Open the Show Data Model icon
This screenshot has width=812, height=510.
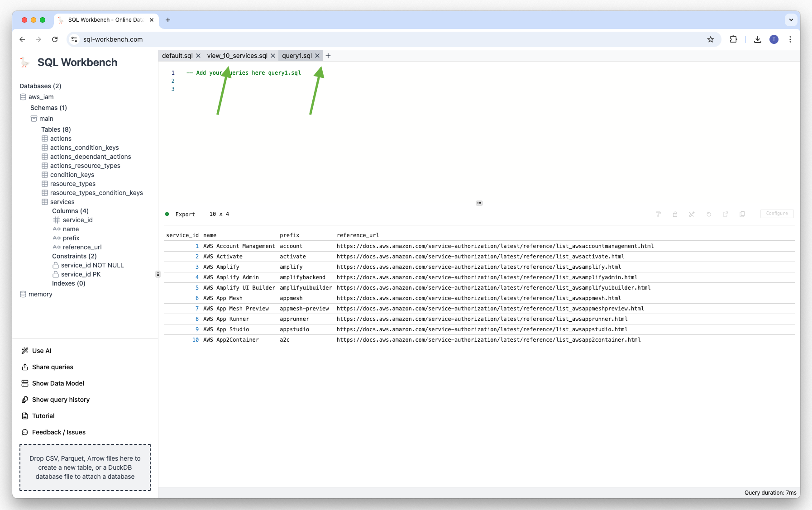click(x=25, y=383)
